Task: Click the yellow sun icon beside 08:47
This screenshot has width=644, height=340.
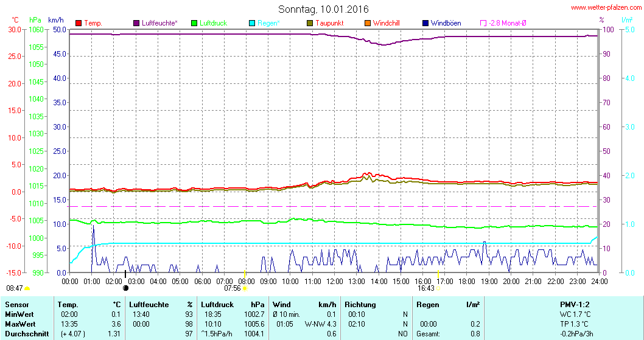Action: tap(27, 289)
